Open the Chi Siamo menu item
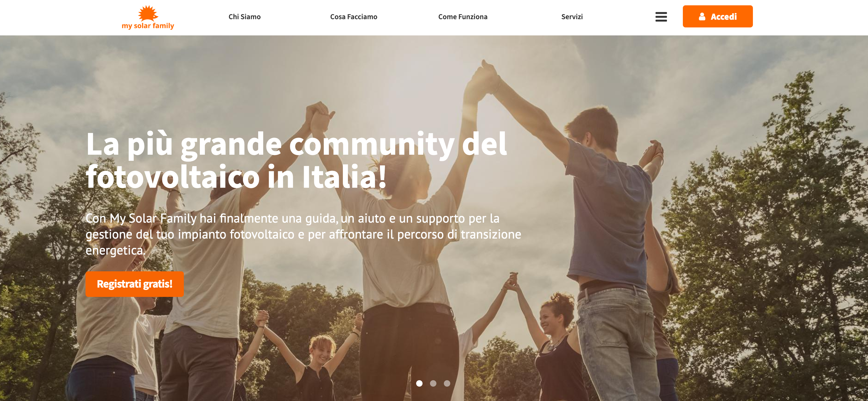 245,17
